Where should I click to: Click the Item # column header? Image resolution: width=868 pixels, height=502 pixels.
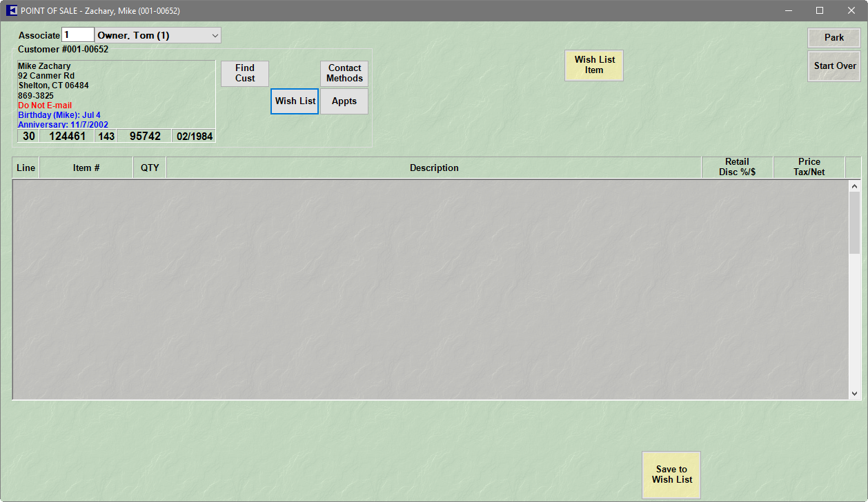coord(86,168)
